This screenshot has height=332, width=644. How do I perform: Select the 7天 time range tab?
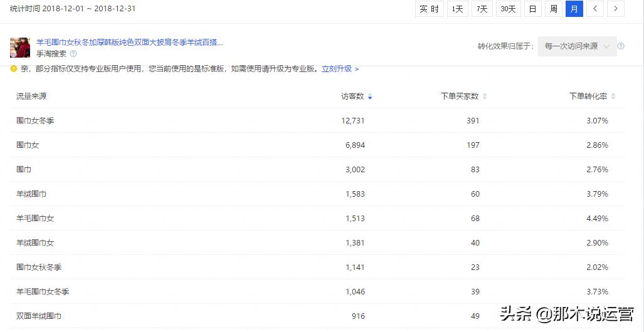pyautogui.click(x=482, y=9)
